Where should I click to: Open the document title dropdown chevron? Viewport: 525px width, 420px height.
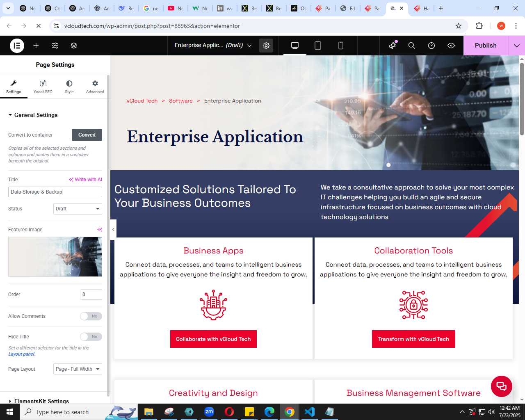[x=249, y=46]
